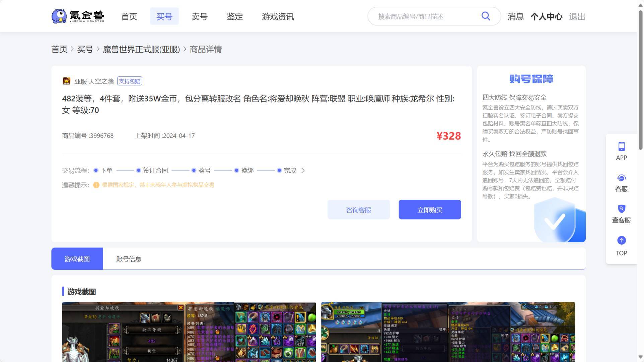Switch to the 游戏截图 tab
Image resolution: width=644 pixels, height=362 pixels.
click(x=77, y=259)
